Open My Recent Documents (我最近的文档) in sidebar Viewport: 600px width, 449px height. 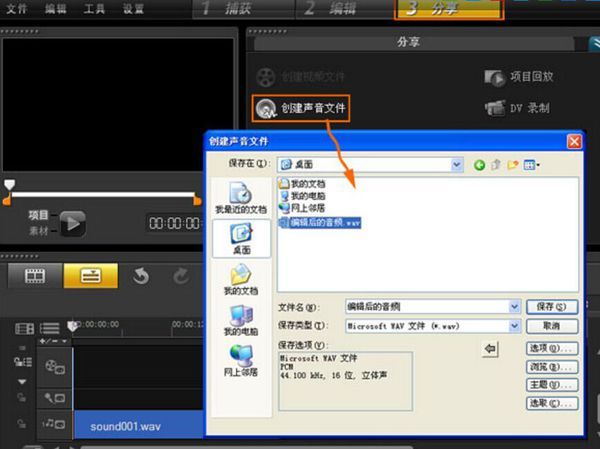(241, 197)
